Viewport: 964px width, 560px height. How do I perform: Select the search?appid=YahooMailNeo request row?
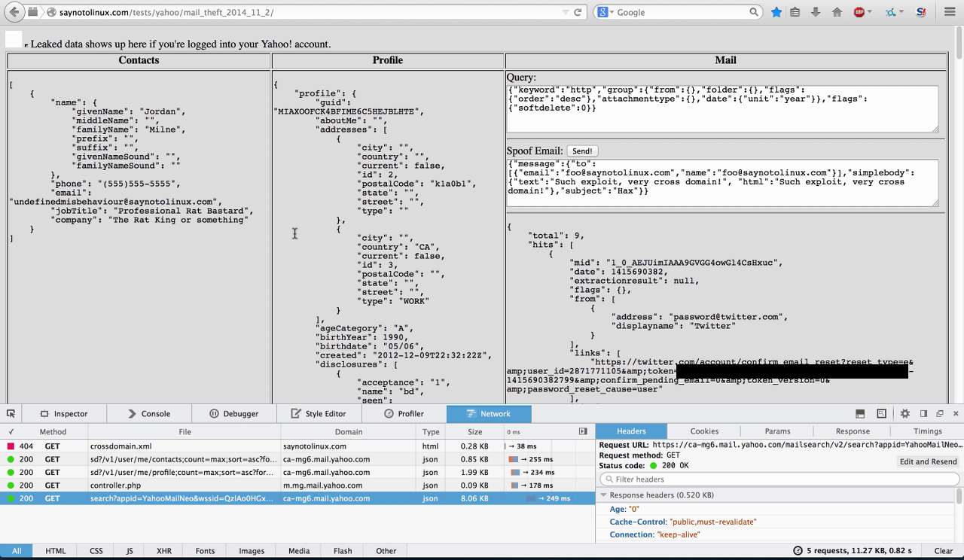[x=297, y=498]
